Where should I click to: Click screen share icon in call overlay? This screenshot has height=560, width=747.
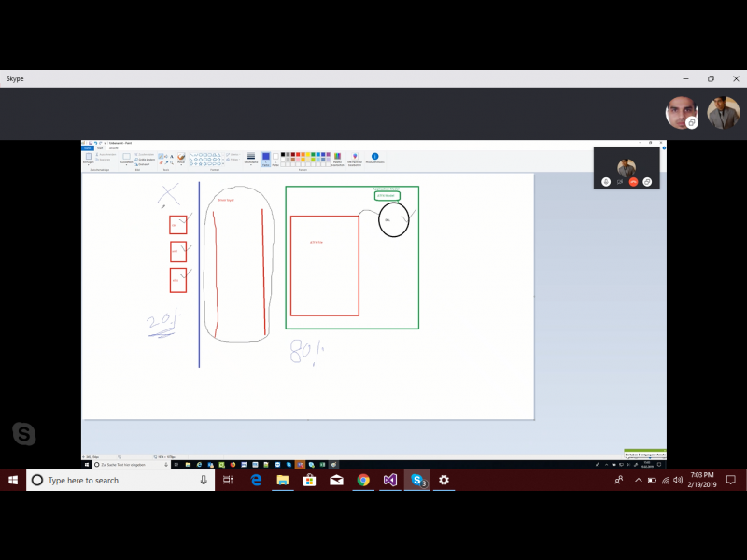(647, 182)
